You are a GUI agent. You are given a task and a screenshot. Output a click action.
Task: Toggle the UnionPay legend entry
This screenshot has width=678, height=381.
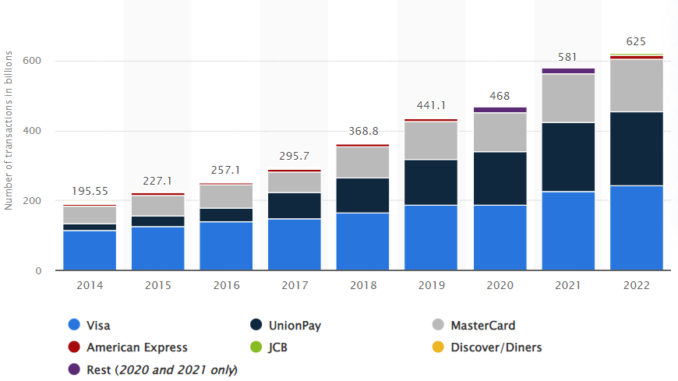(286, 325)
